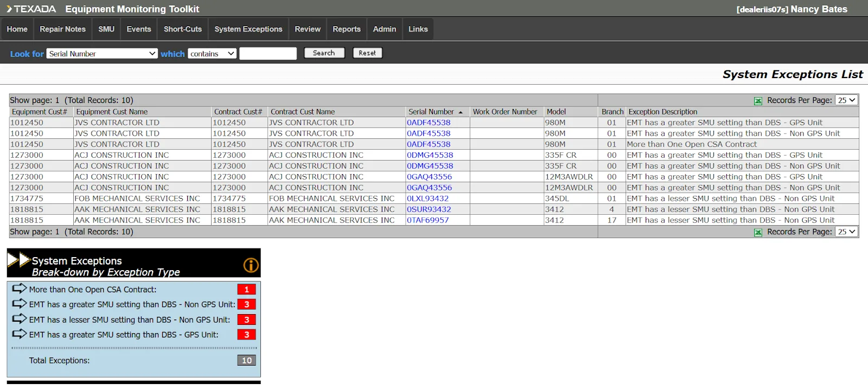Open bottom Records Per Page dropdown
868x390 pixels.
point(846,232)
